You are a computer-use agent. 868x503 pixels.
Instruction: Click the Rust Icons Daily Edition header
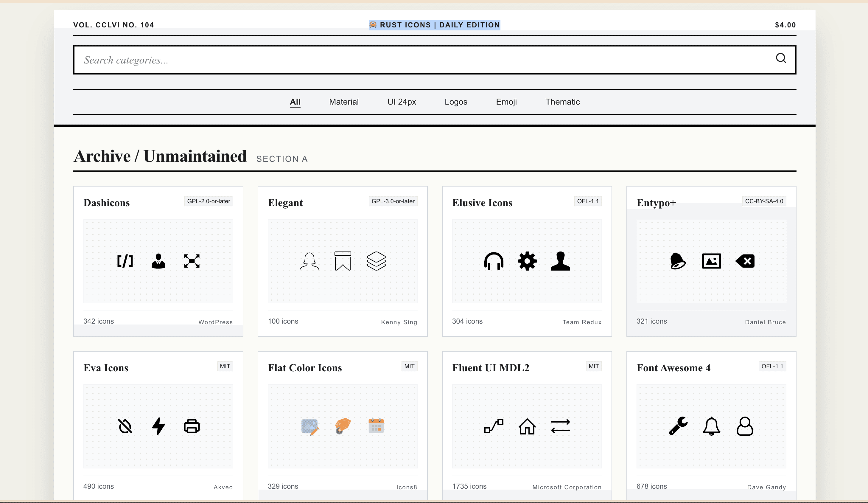tap(435, 25)
